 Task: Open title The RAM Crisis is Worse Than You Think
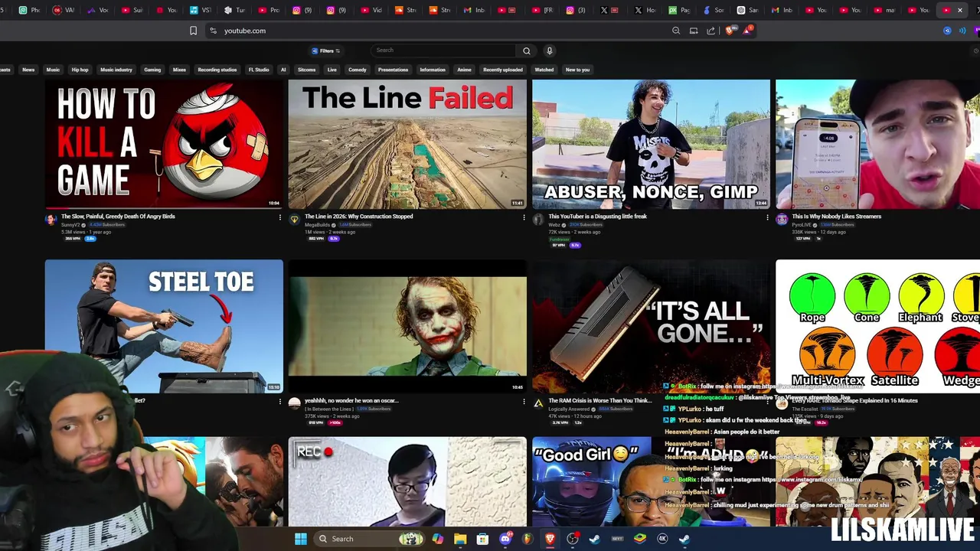click(x=600, y=400)
